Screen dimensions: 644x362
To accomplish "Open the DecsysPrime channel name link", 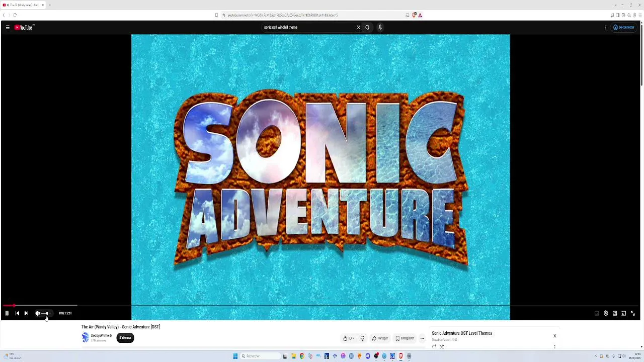I will click(101, 335).
